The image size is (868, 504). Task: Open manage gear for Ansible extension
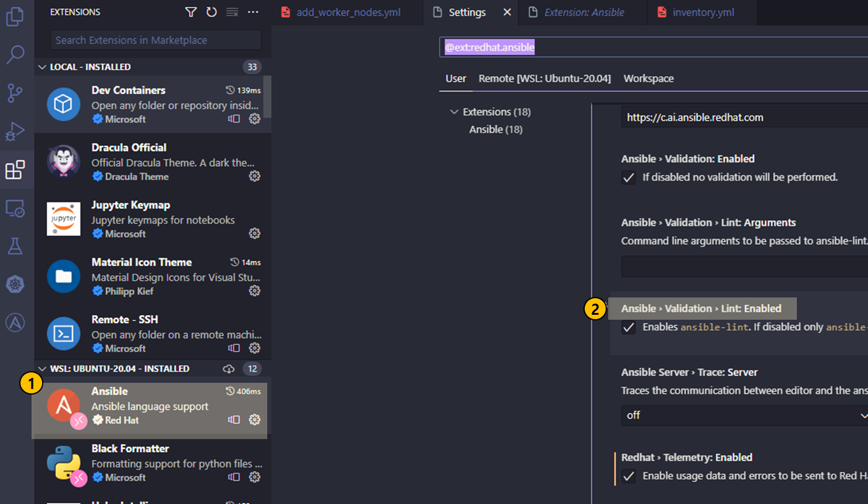254,420
